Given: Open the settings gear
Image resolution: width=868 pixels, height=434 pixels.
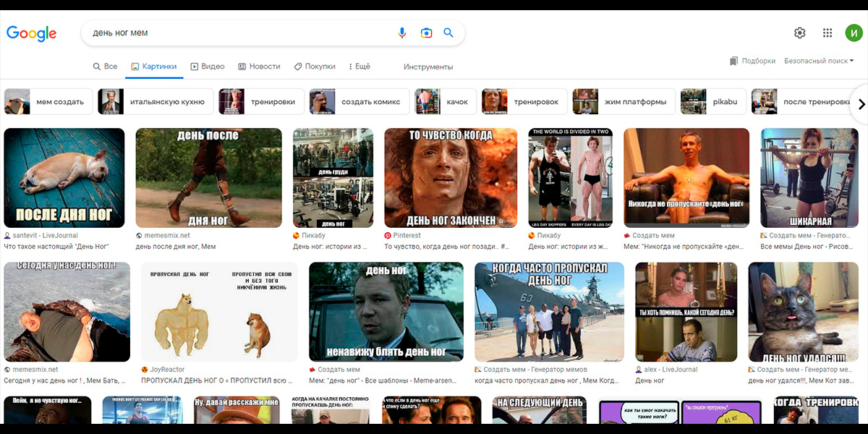Looking at the screenshot, I should [x=799, y=33].
